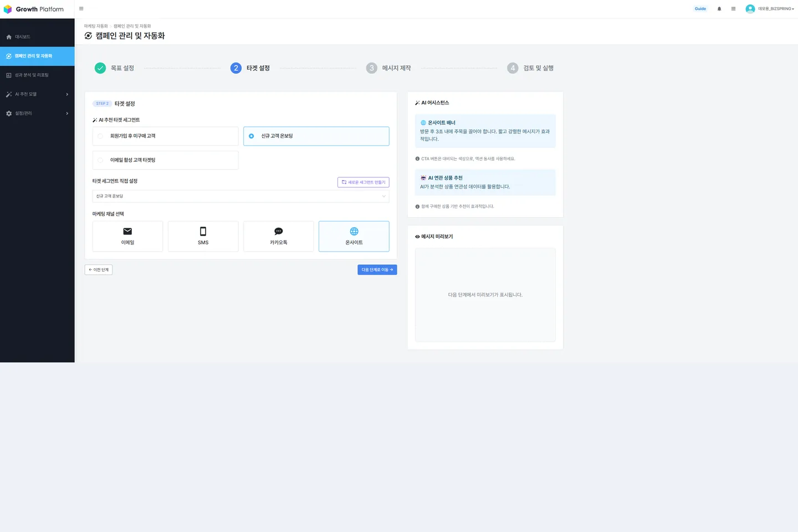This screenshot has width=798, height=532.
Task: Select the 이메일 envelope channel
Action: point(127,237)
